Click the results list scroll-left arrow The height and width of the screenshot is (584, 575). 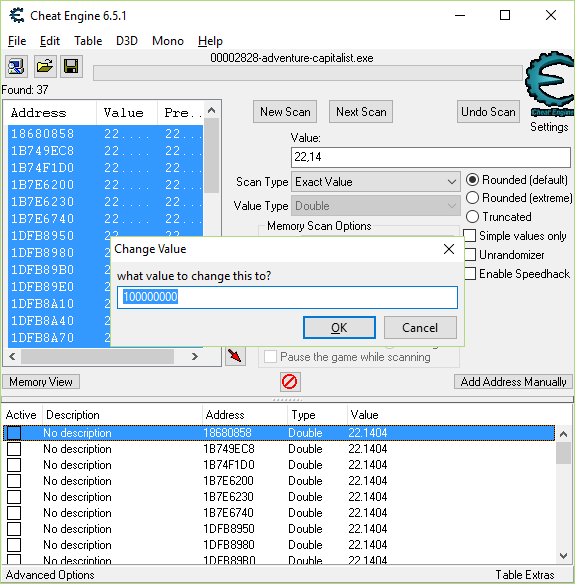coord(12,356)
